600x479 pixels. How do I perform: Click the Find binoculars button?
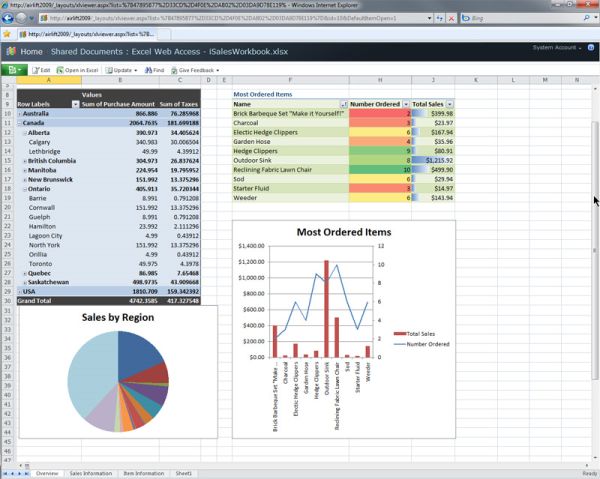pos(154,70)
